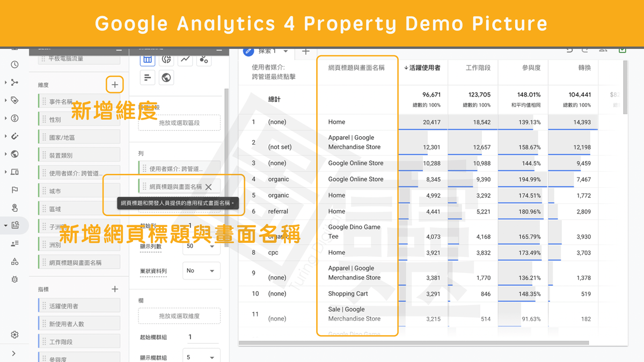Select the donut chart visualization icon
This screenshot has width=644, height=362.
(166, 60)
